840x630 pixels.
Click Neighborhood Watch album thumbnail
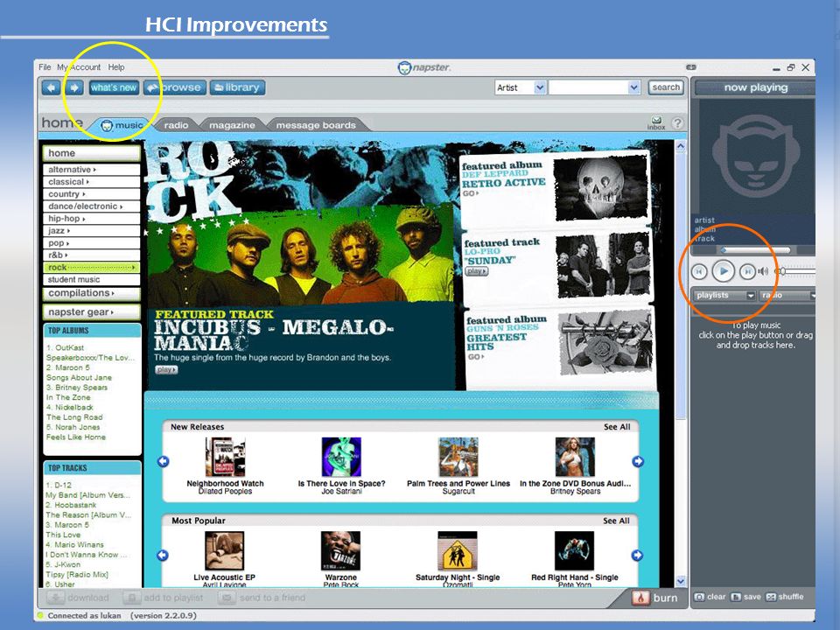pos(225,457)
